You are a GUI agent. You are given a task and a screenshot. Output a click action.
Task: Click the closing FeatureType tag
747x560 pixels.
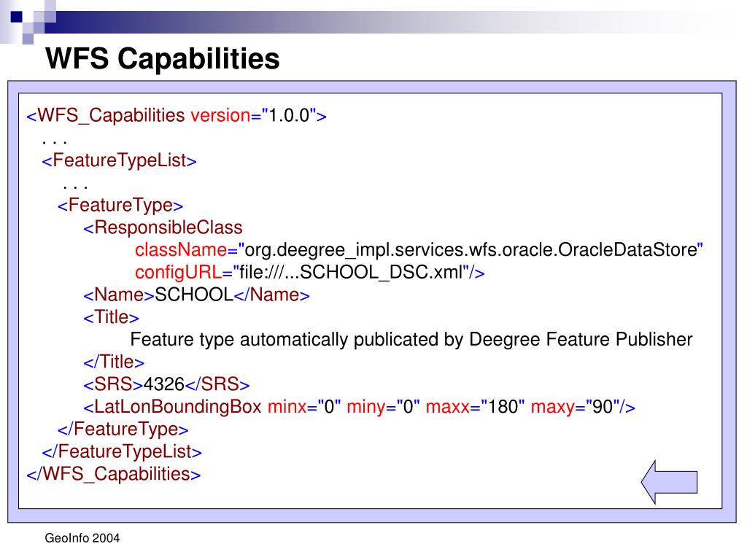click(x=123, y=429)
